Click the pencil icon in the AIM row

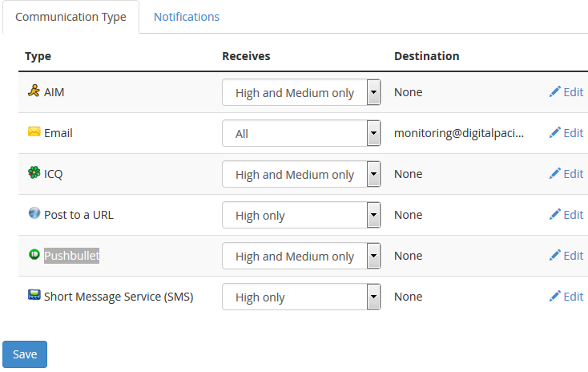(555, 91)
